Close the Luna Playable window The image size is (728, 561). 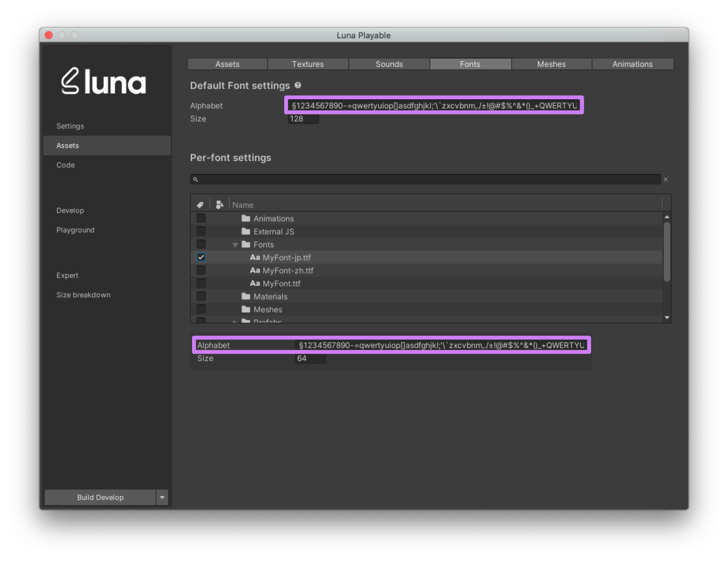49,35
